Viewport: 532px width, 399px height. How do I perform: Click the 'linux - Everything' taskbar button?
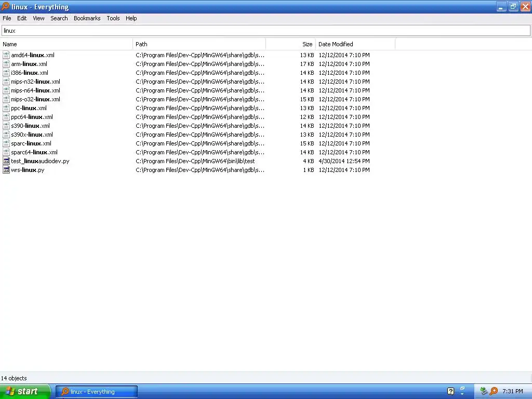click(97, 392)
